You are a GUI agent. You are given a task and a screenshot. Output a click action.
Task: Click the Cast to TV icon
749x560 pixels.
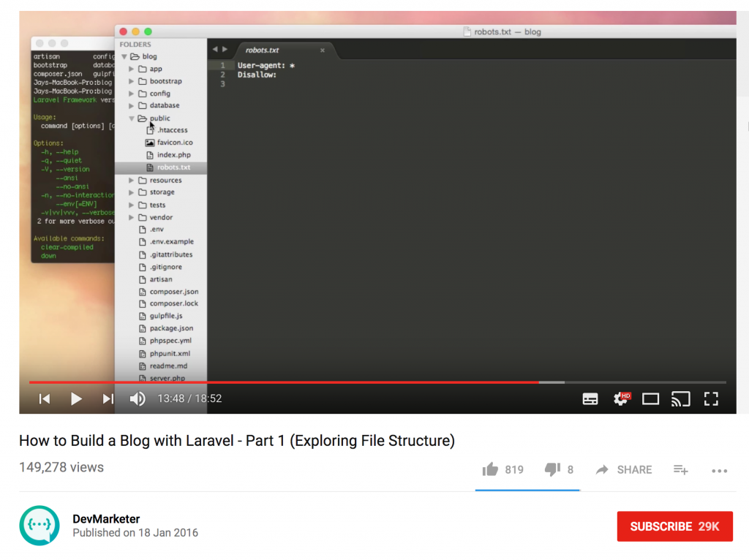click(680, 398)
